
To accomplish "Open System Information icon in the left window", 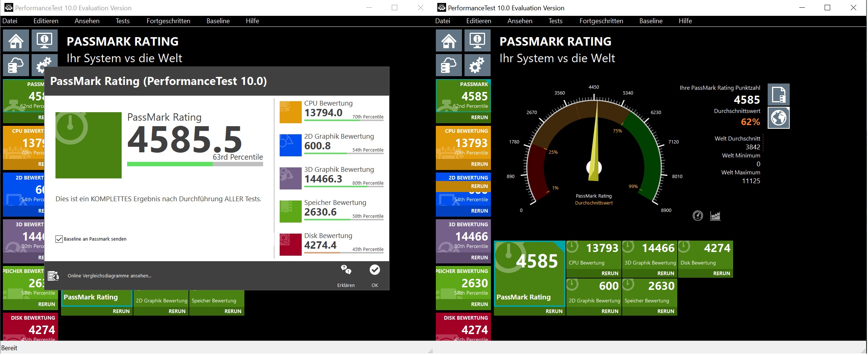I will (x=44, y=40).
